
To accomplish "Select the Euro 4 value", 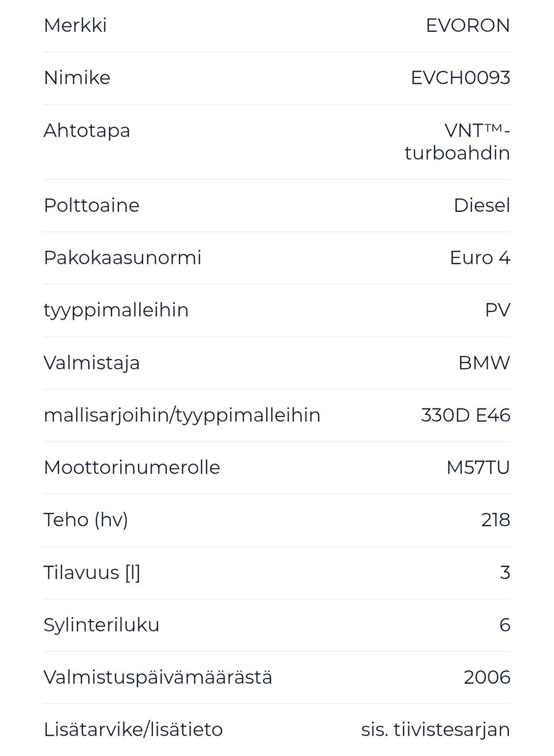I will tap(480, 258).
